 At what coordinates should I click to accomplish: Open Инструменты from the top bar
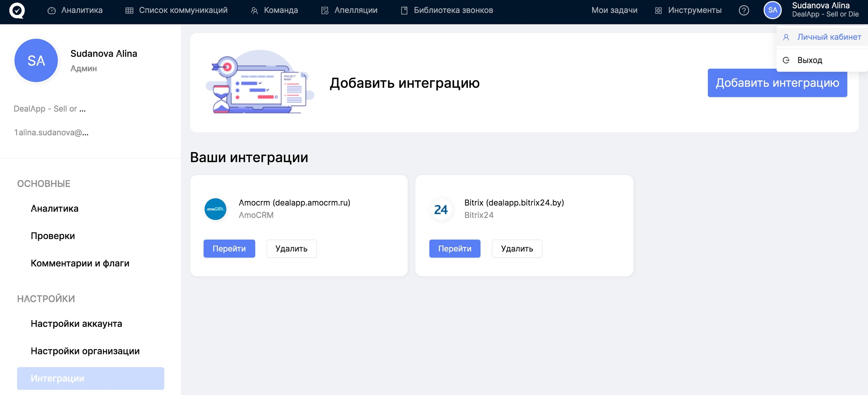pos(688,10)
